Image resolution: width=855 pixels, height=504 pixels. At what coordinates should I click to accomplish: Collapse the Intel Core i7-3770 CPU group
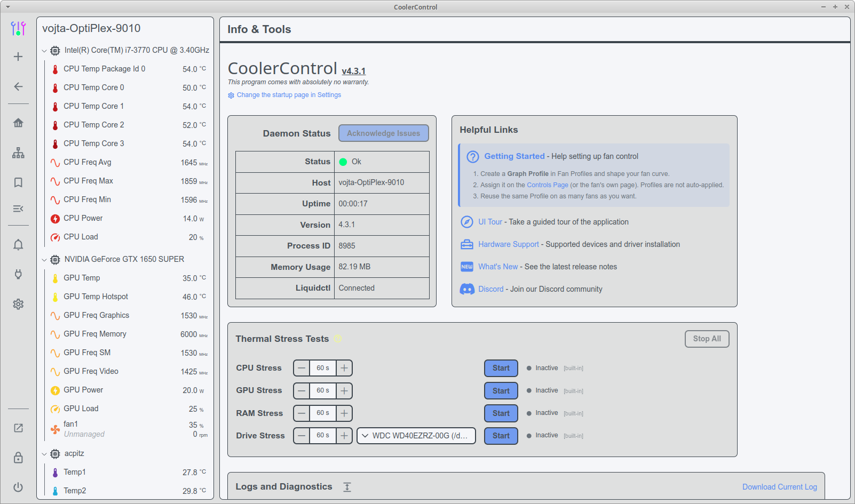(x=44, y=51)
